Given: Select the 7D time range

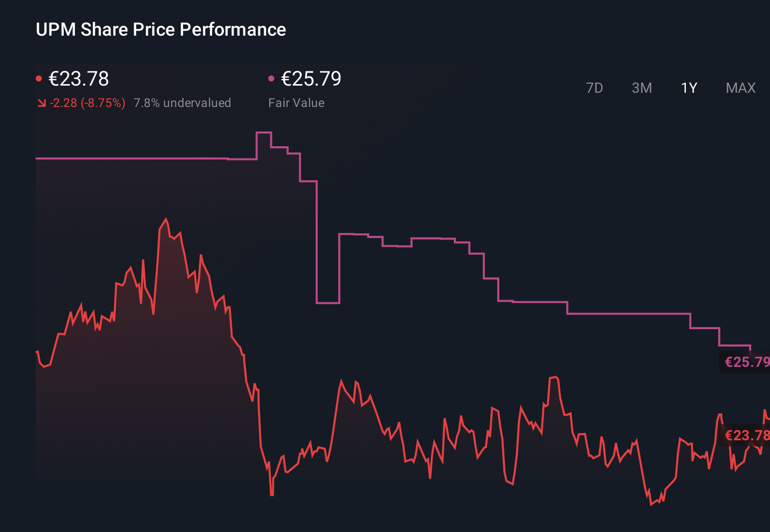Looking at the screenshot, I should [595, 88].
